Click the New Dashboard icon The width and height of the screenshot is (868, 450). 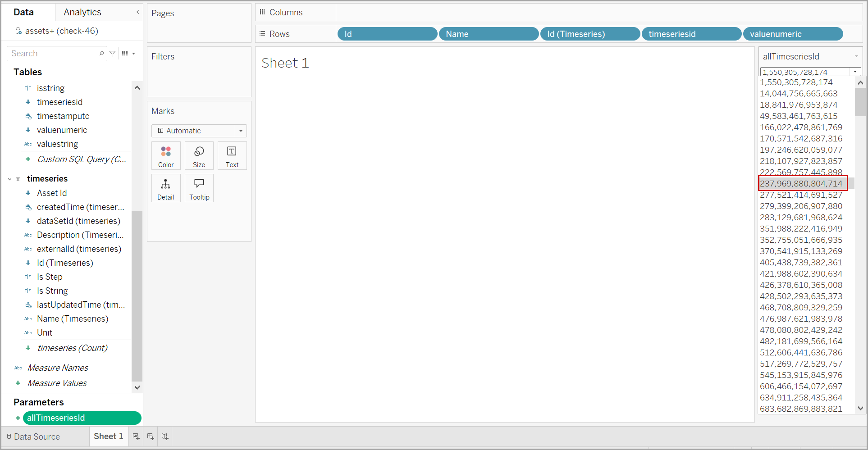[151, 436]
